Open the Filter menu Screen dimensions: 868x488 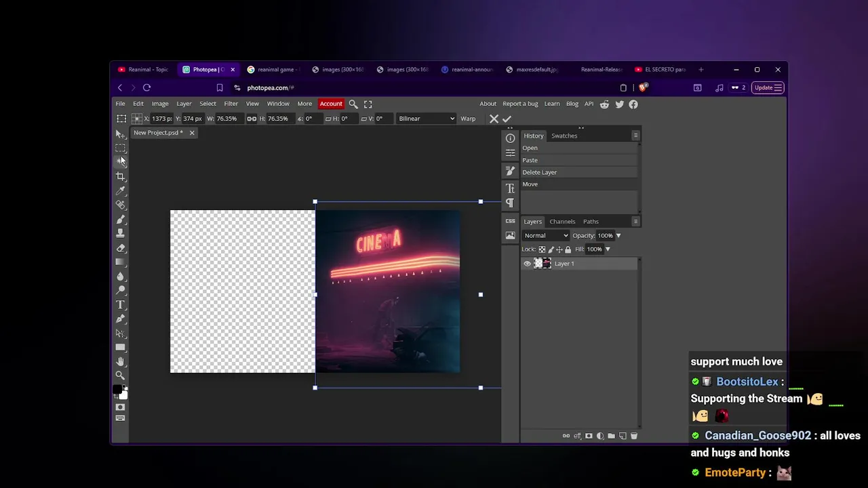[x=231, y=104]
